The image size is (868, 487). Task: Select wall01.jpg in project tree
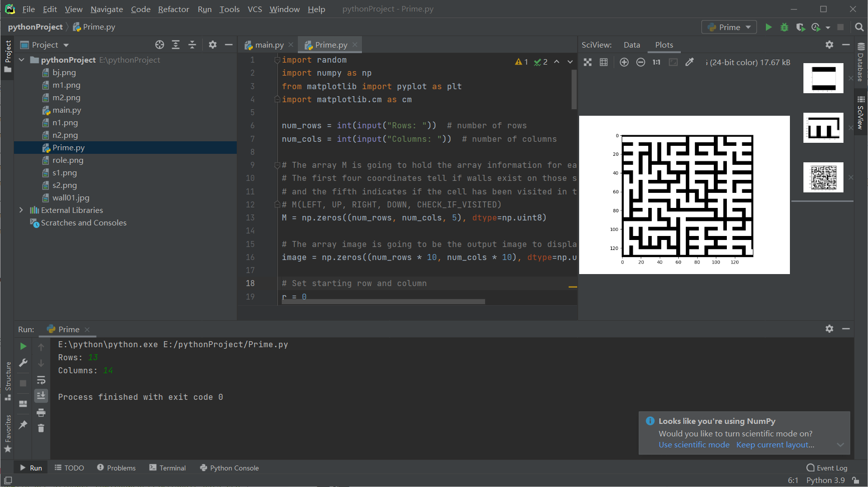(x=71, y=197)
